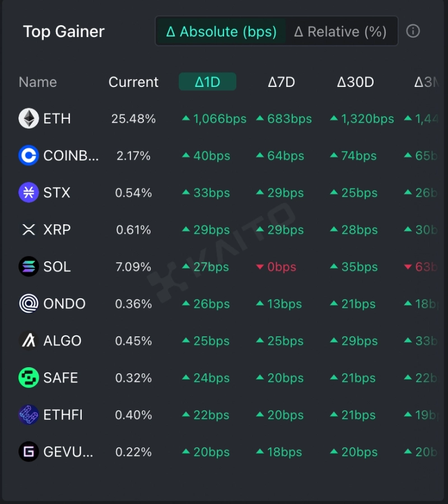This screenshot has height=504, width=448.
Task: Switch to Δ Absolute (bps) mode
Action: 221,31
